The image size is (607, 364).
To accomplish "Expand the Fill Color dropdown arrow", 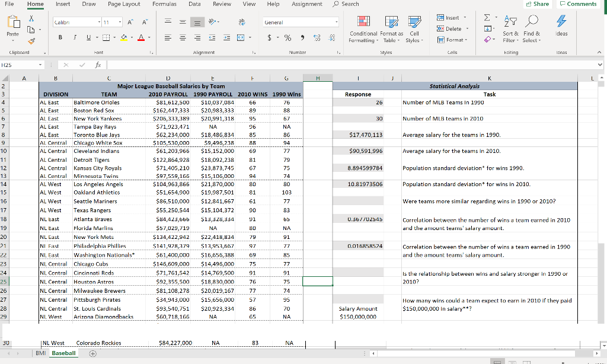I will coord(132,36).
